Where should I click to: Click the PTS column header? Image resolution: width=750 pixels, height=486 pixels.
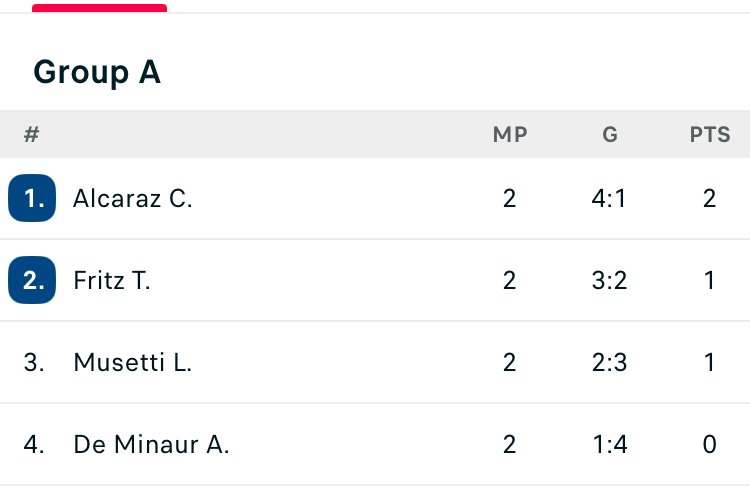tap(710, 135)
